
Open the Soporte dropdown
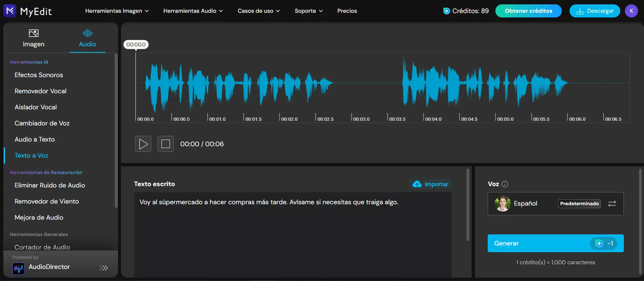pos(309,11)
